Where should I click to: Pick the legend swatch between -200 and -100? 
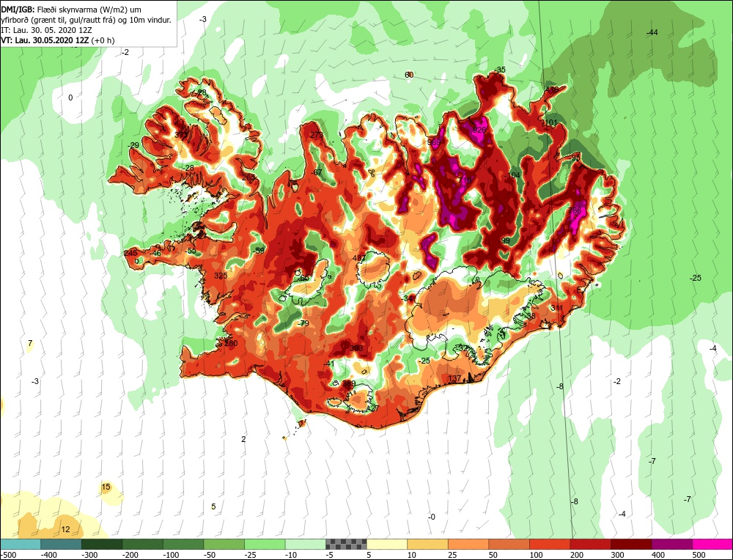click(143, 544)
